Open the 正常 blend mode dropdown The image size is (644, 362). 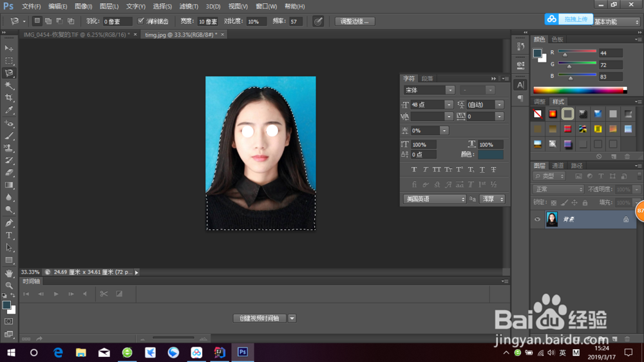(558, 189)
